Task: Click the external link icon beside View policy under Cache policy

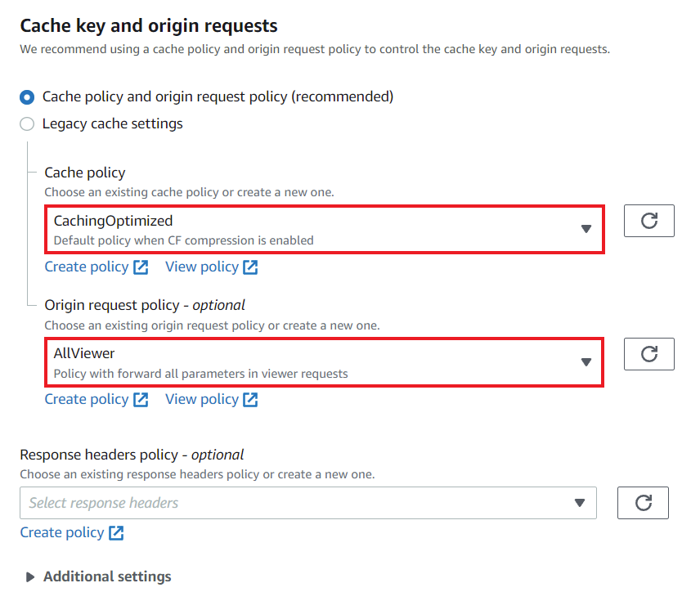Action: pos(252,267)
